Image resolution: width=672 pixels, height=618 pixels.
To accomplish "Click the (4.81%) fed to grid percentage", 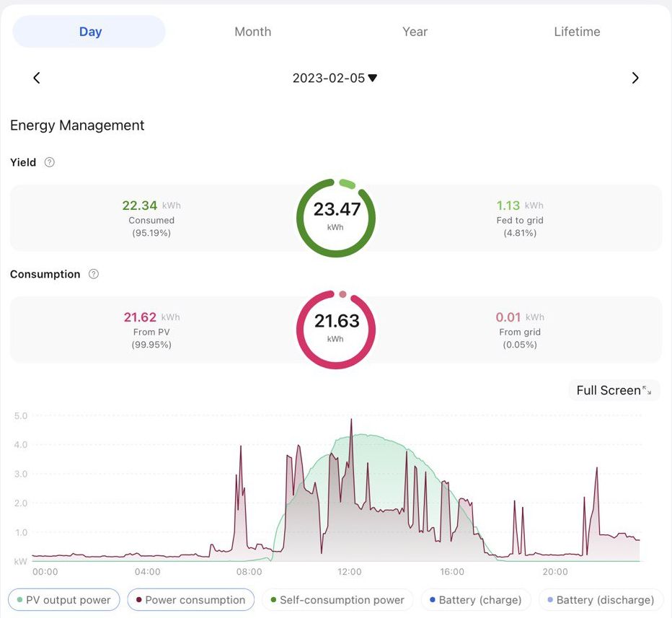I will click(x=520, y=233).
